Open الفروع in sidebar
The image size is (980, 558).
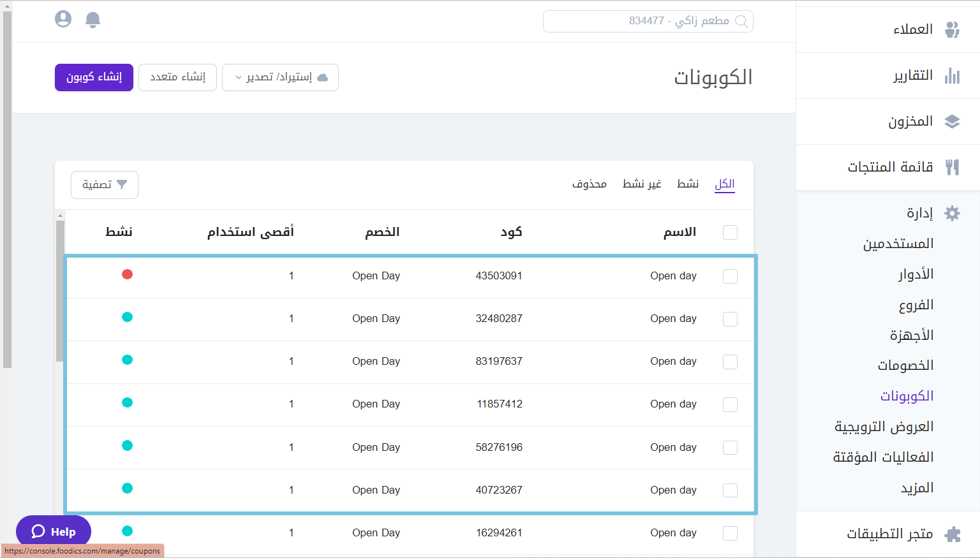pos(916,305)
